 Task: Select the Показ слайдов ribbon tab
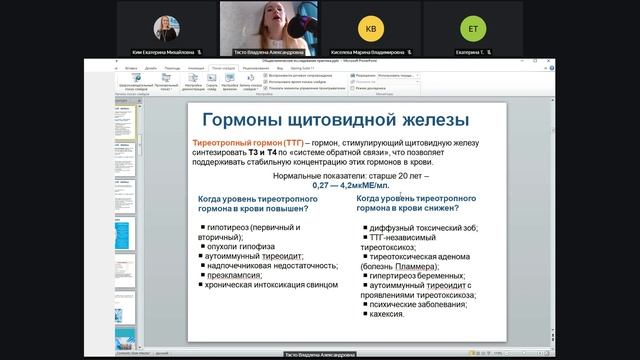pyautogui.click(x=223, y=68)
